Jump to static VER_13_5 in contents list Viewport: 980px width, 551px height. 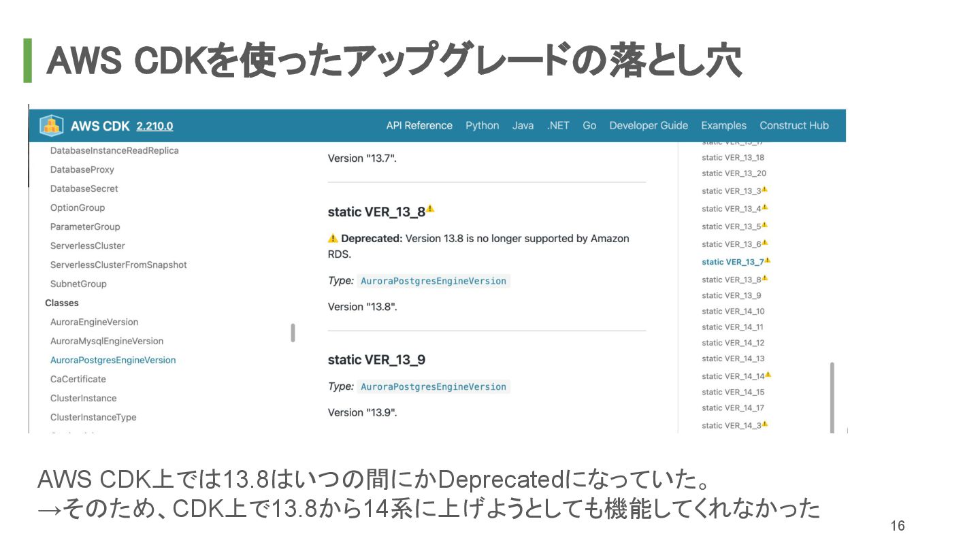tap(732, 227)
